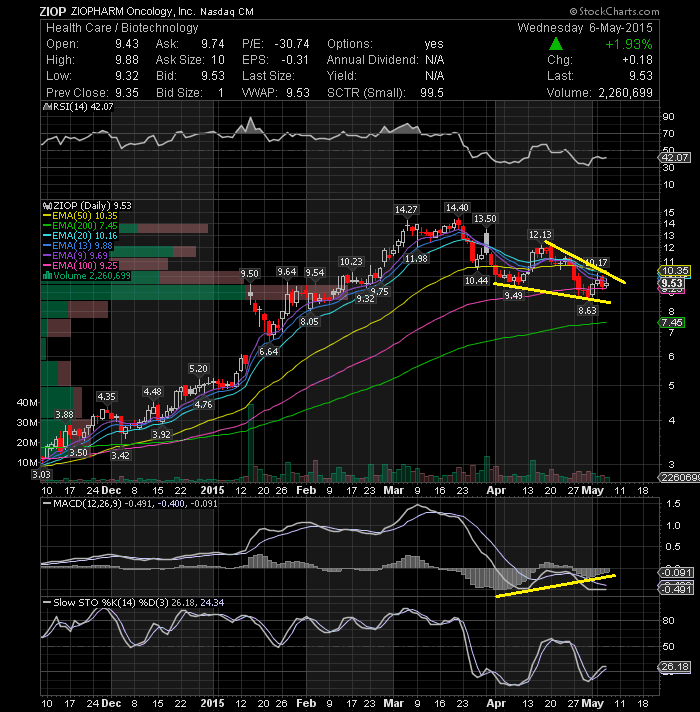The height and width of the screenshot is (712, 700).
Task: Click the 9.50 January price label
Action: (249, 273)
